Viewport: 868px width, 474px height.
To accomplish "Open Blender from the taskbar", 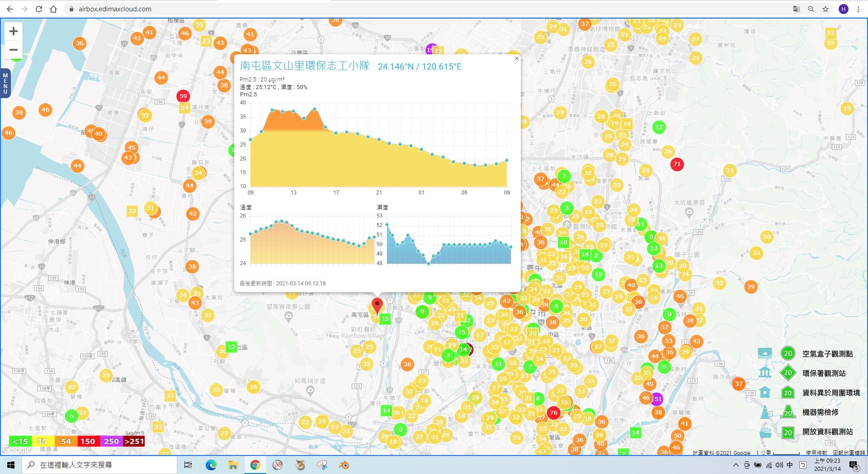I will (344, 465).
